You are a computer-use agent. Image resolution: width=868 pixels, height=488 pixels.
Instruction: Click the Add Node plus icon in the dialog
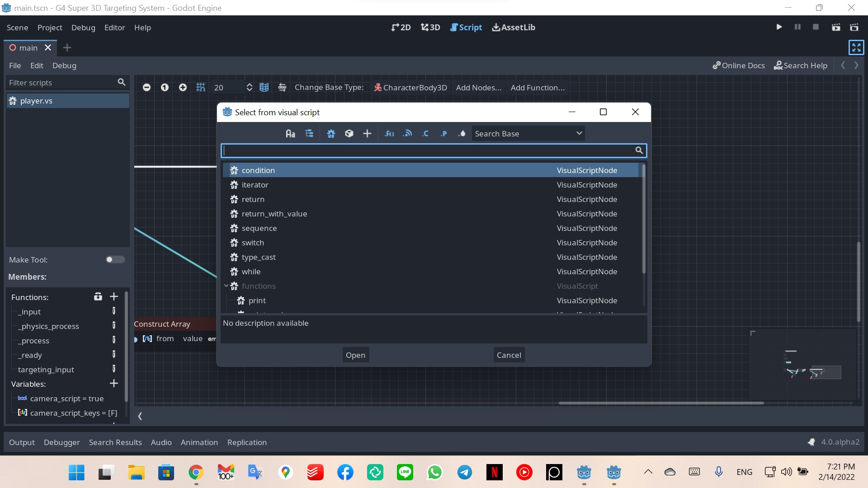pos(367,133)
